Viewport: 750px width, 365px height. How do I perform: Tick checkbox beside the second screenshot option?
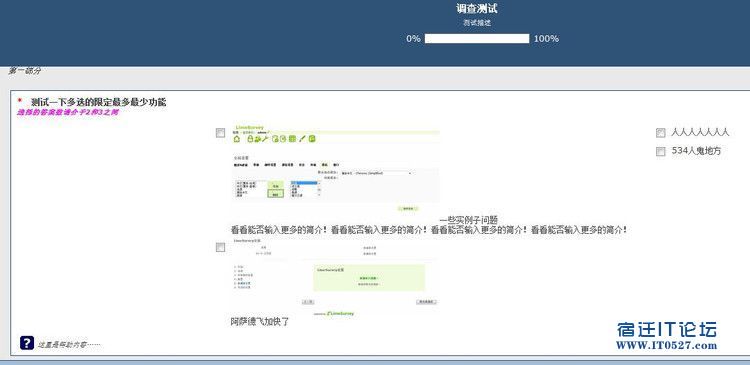coord(221,247)
